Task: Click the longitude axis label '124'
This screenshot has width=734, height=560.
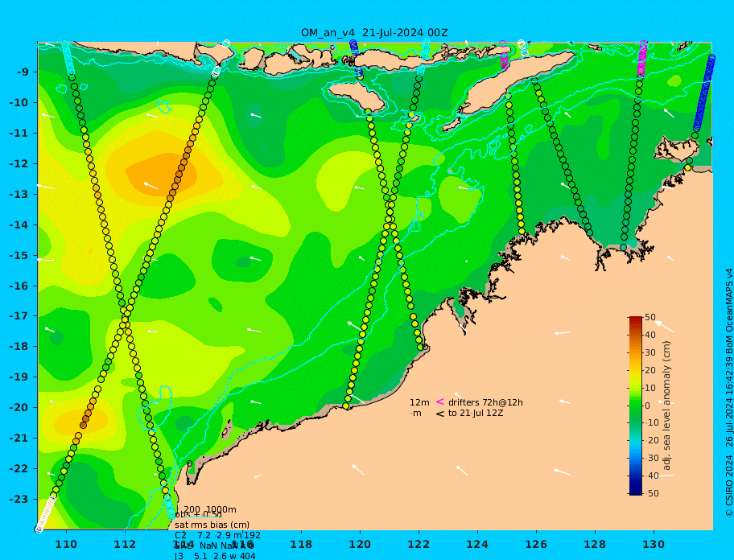Action: pos(477,545)
